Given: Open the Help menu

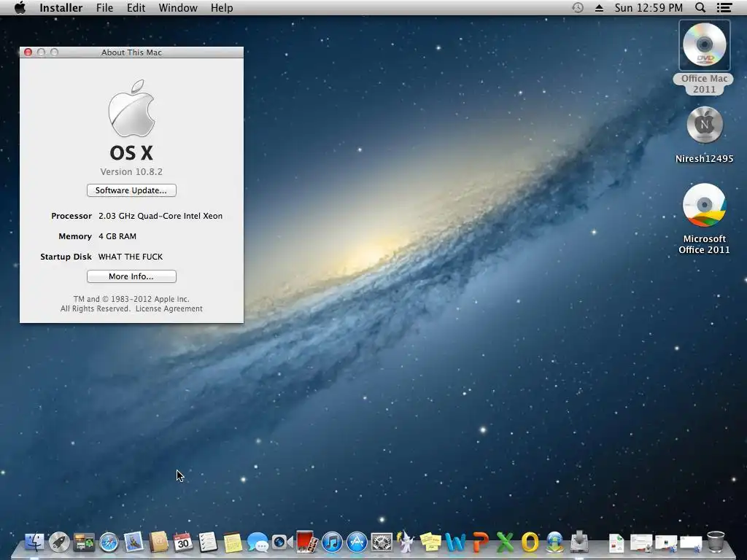Looking at the screenshot, I should (x=222, y=8).
